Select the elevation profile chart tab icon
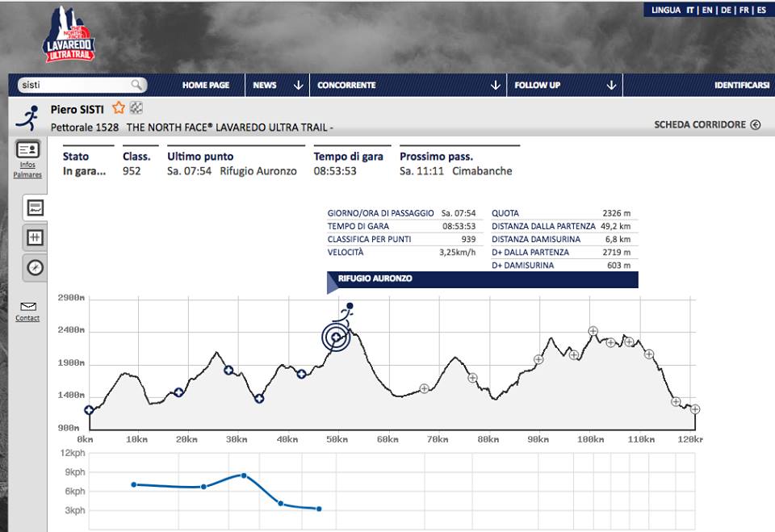The height and width of the screenshot is (532, 775). (35, 207)
